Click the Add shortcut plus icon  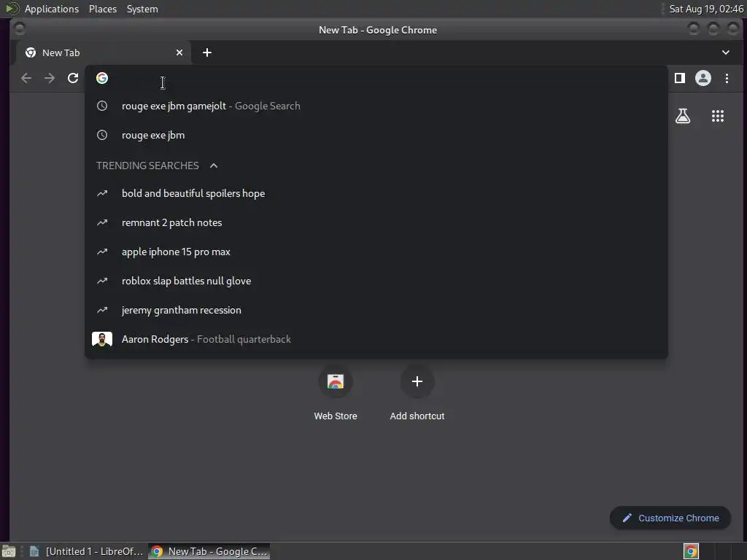click(417, 381)
